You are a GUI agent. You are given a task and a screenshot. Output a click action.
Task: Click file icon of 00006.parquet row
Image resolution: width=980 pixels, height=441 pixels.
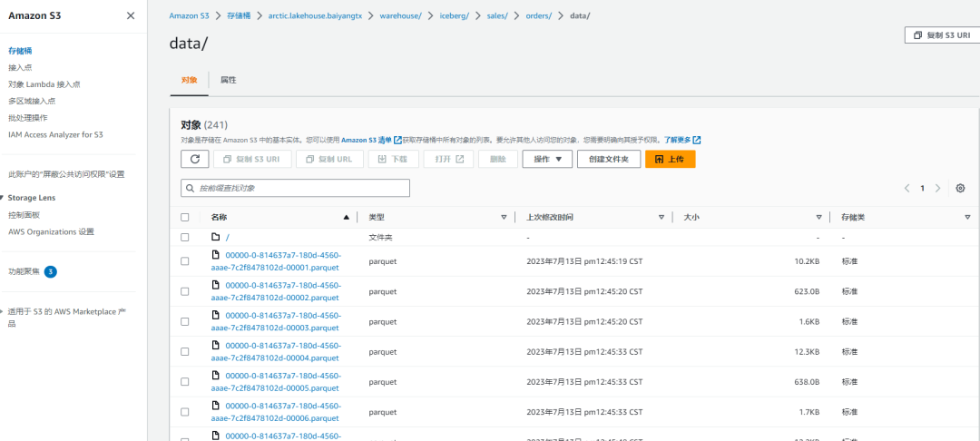coord(216,406)
